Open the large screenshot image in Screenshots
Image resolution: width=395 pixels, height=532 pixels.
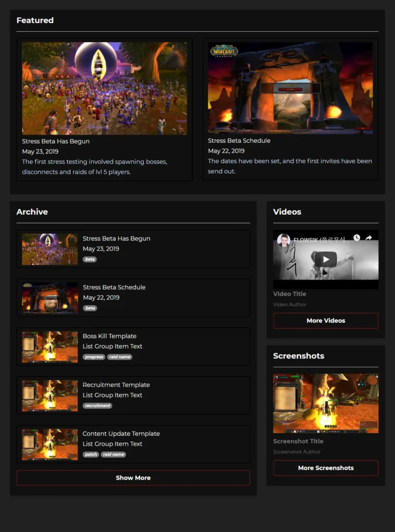pyautogui.click(x=325, y=403)
